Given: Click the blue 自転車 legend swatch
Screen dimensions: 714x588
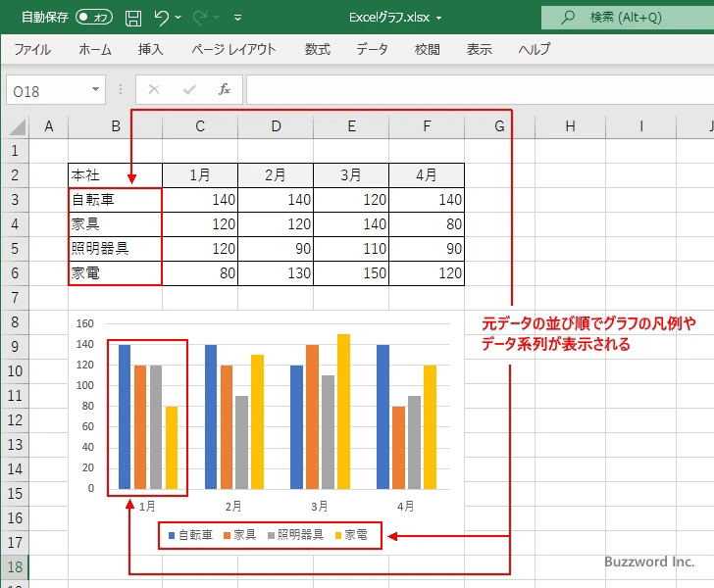Looking at the screenshot, I should 172,536.
